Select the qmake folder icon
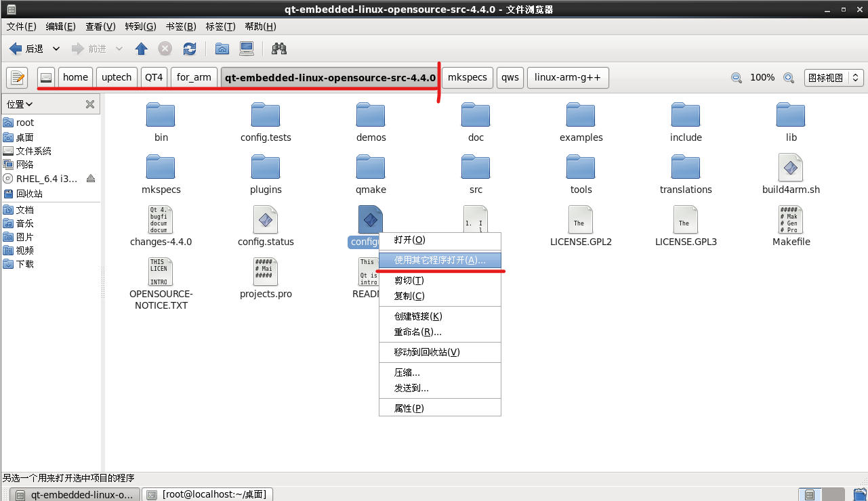This screenshot has height=501, width=868. pyautogui.click(x=371, y=167)
